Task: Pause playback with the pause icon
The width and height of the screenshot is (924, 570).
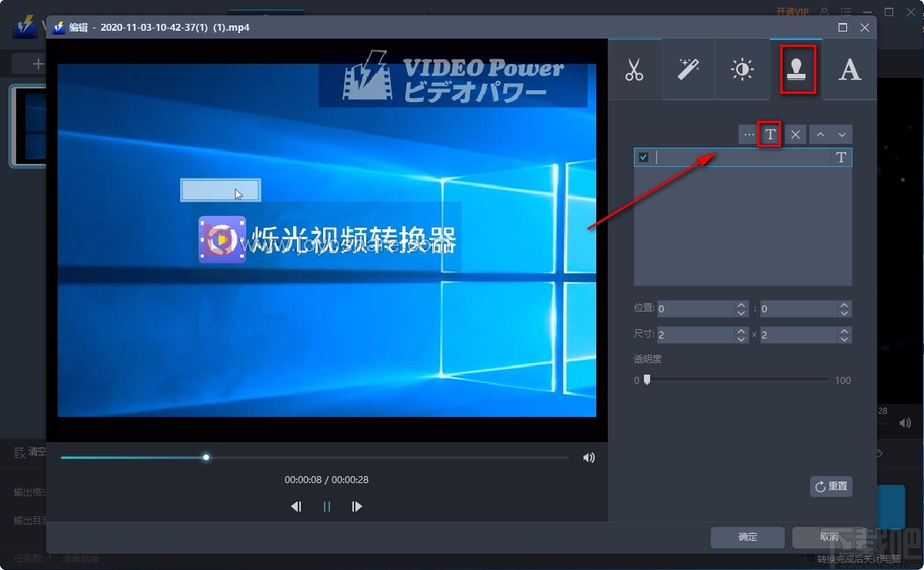Action: (326, 506)
